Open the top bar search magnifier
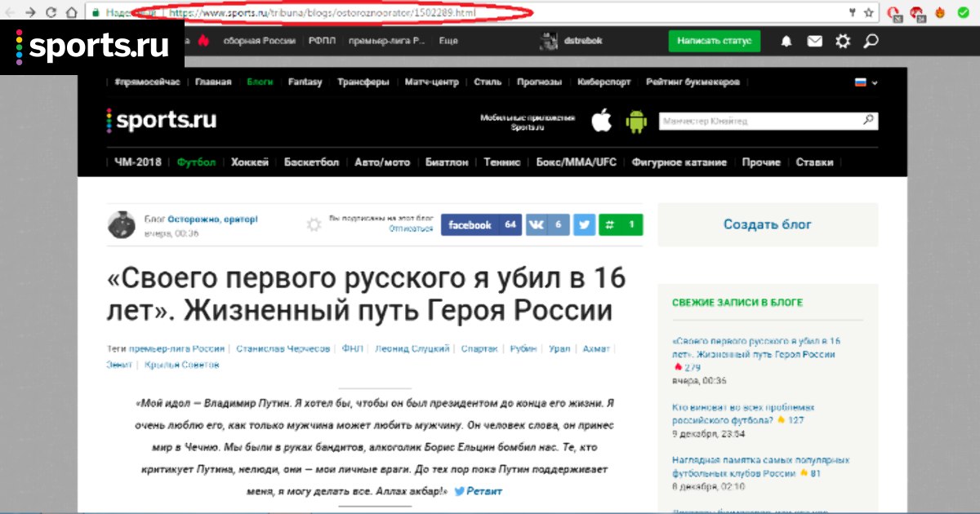 pos(871,40)
